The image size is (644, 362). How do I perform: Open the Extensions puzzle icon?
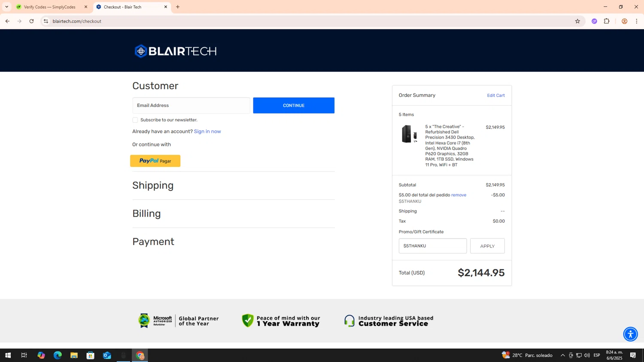(x=607, y=21)
